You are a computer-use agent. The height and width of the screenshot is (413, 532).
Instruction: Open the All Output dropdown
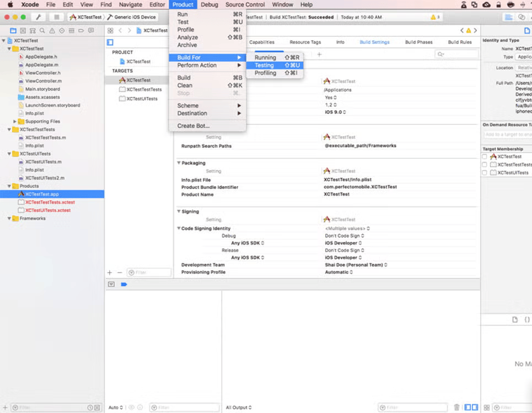coord(239,407)
